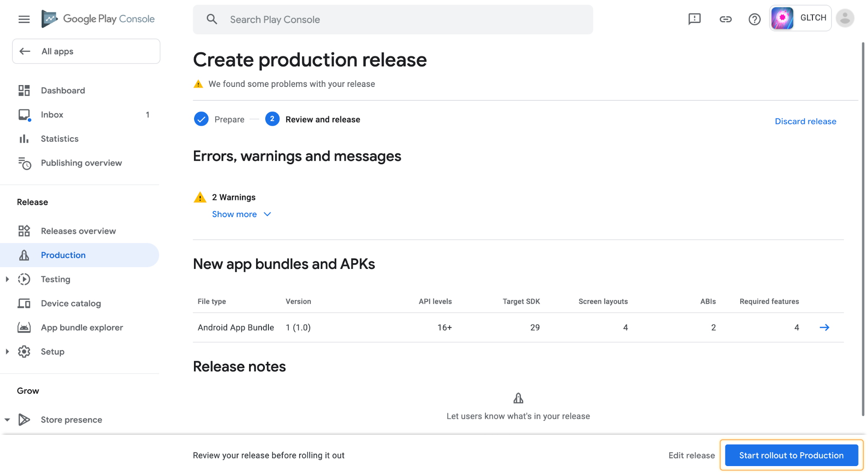Click step 2 number badge
The width and height of the screenshot is (868, 476).
[x=272, y=119]
